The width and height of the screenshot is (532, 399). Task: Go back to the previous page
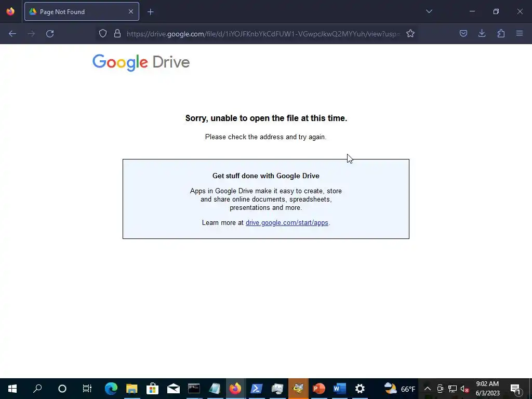(12, 34)
